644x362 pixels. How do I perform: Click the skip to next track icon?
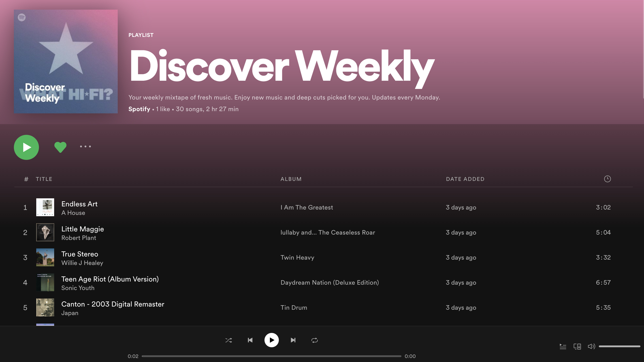(292, 340)
